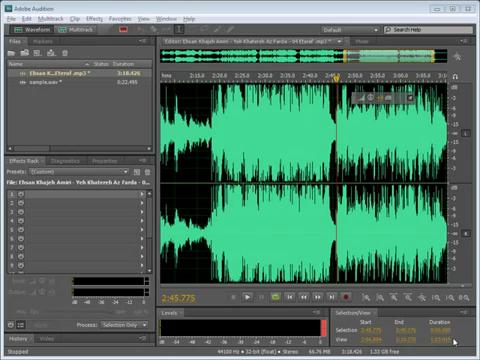Toggle power for effect slot 5
The width and height of the screenshot is (480, 360).
pyautogui.click(x=21, y=230)
